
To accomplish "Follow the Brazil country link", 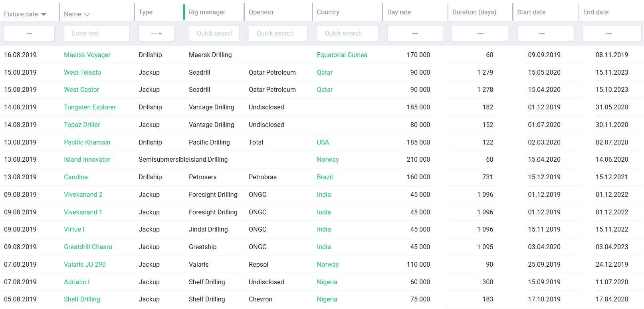I will pyautogui.click(x=325, y=177).
